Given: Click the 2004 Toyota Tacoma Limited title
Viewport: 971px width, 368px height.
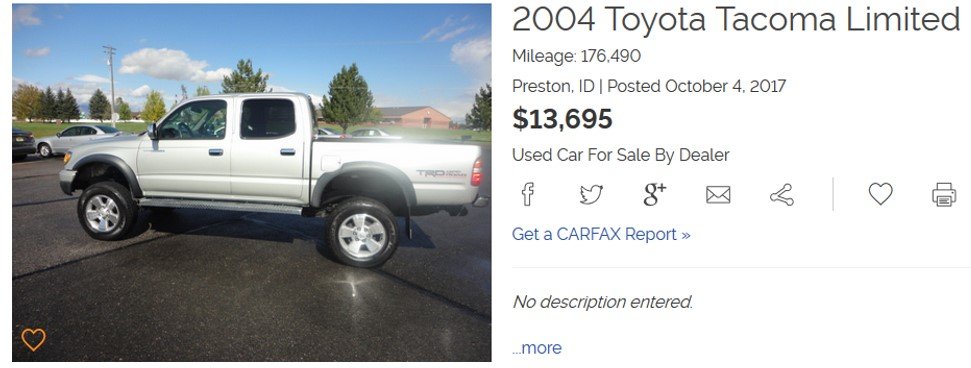Looking at the screenshot, I should click(x=736, y=19).
